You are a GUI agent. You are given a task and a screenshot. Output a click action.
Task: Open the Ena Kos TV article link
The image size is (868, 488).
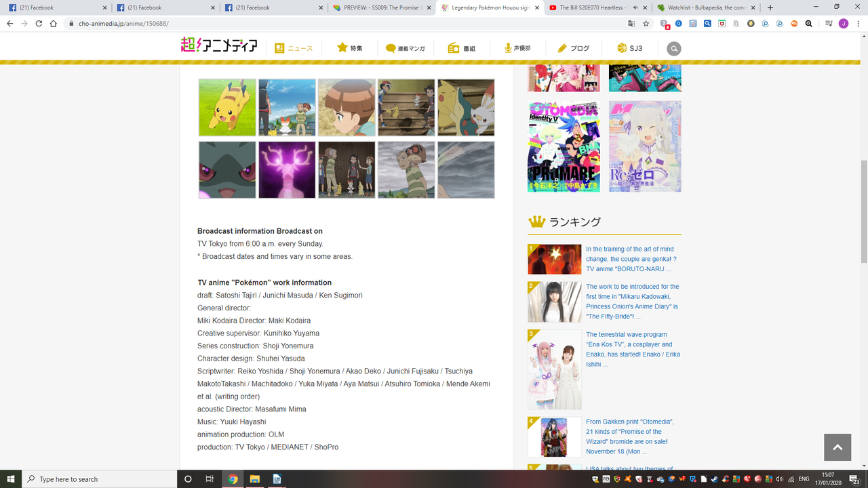[633, 349]
